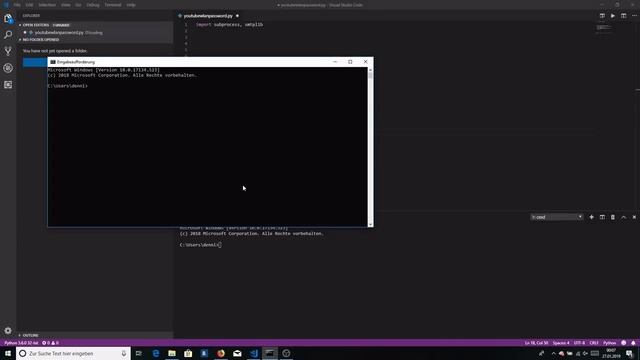This screenshot has width=640, height=360.
Task: Open the File menu
Action: tap(17, 5)
